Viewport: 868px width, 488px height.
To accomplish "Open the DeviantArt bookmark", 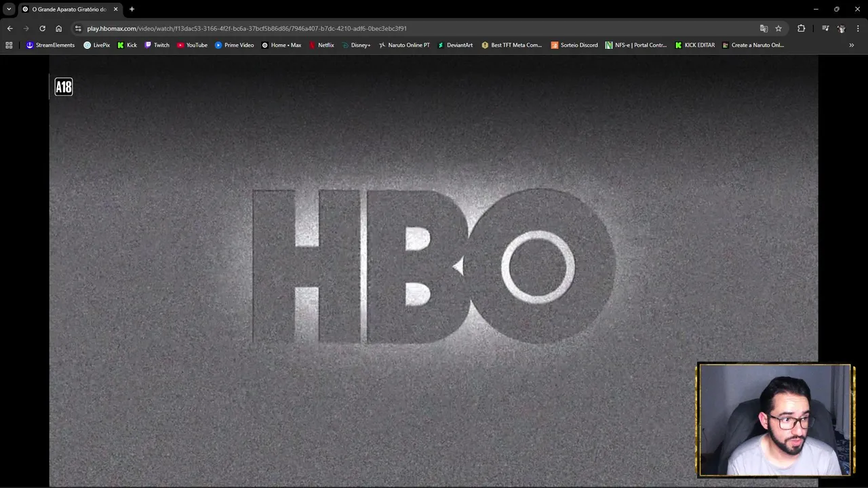I will click(x=454, y=45).
